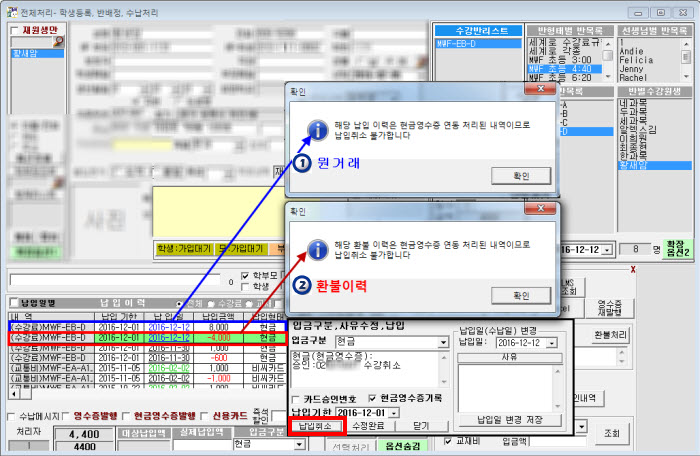Click the 조회 button at the bottom right
This screenshot has height=456, width=700.
[612, 433]
